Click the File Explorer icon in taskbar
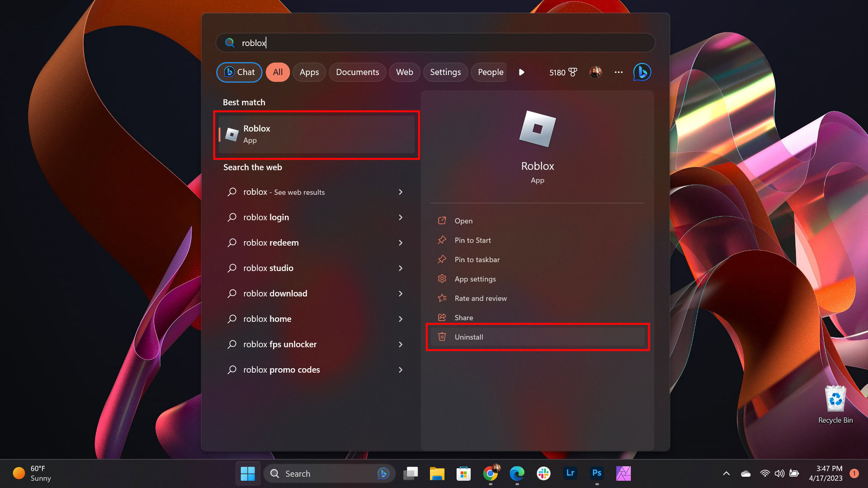 437,473
